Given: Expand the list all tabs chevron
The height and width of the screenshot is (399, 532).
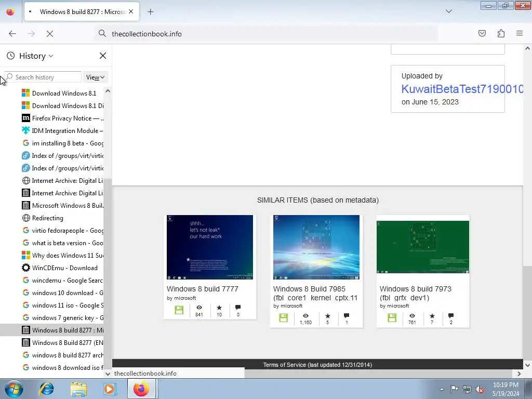Looking at the screenshot, I should pos(448,11).
